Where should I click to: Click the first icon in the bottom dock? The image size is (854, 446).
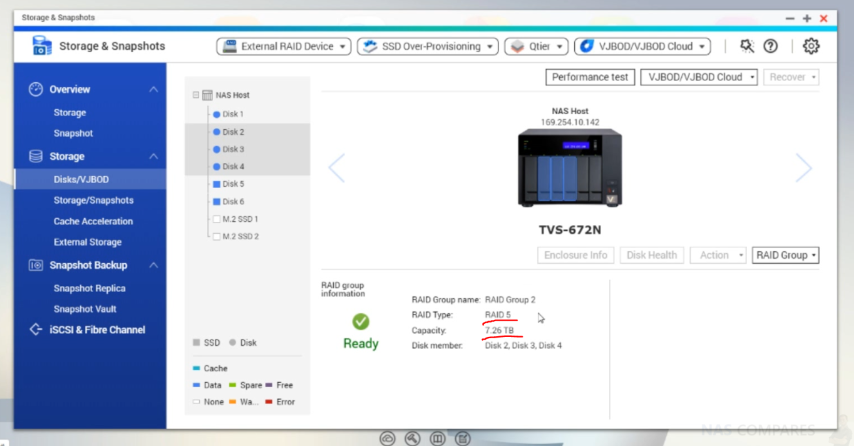[387, 438]
